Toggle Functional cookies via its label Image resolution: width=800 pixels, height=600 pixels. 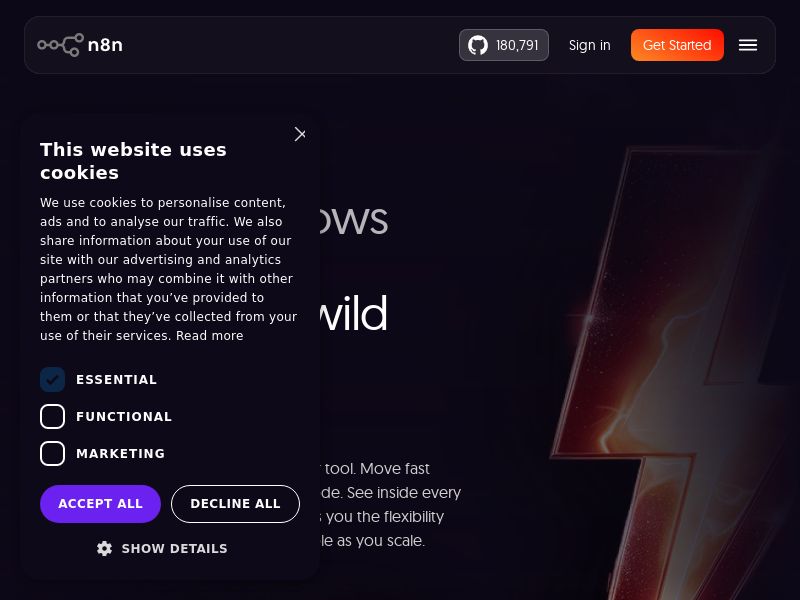pos(124,416)
